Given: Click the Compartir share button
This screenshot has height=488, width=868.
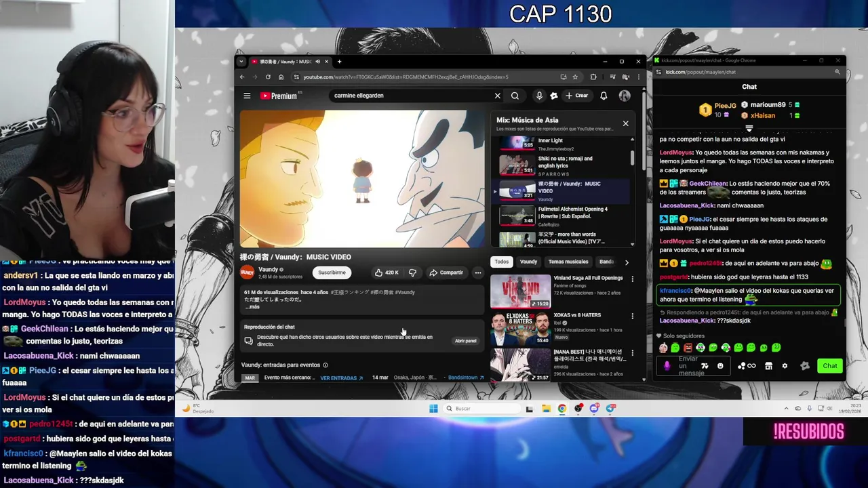Looking at the screenshot, I should [446, 272].
